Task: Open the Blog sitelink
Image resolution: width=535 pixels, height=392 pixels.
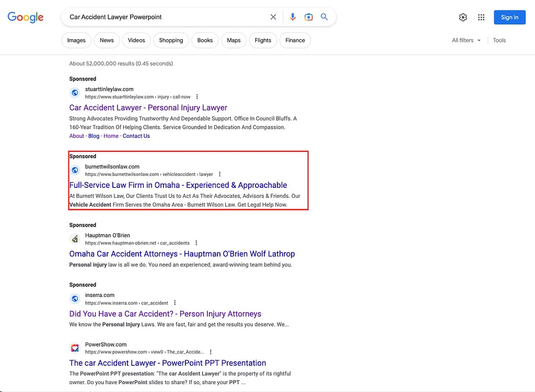Action: (x=94, y=136)
